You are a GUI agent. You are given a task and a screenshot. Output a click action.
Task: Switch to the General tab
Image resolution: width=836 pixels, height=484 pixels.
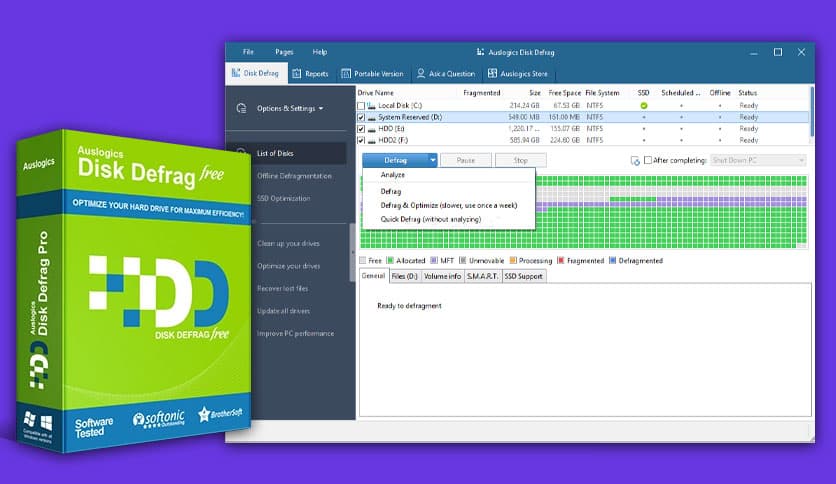click(373, 276)
